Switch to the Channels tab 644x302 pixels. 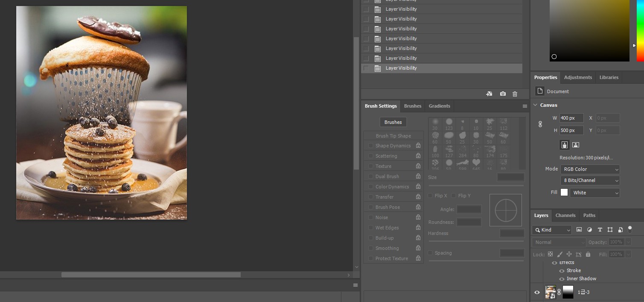[565, 215]
